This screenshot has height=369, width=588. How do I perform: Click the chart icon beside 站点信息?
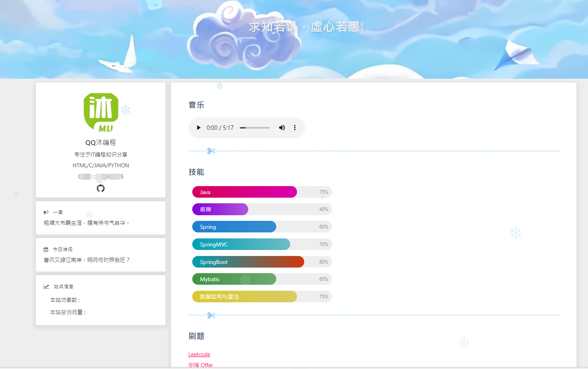pyautogui.click(x=46, y=286)
